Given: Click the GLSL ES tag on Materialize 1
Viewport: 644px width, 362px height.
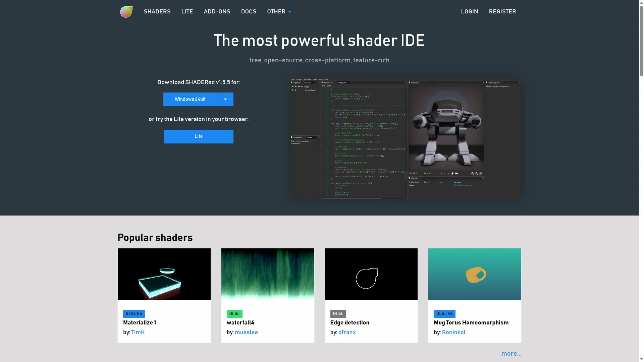Looking at the screenshot, I should (134, 314).
